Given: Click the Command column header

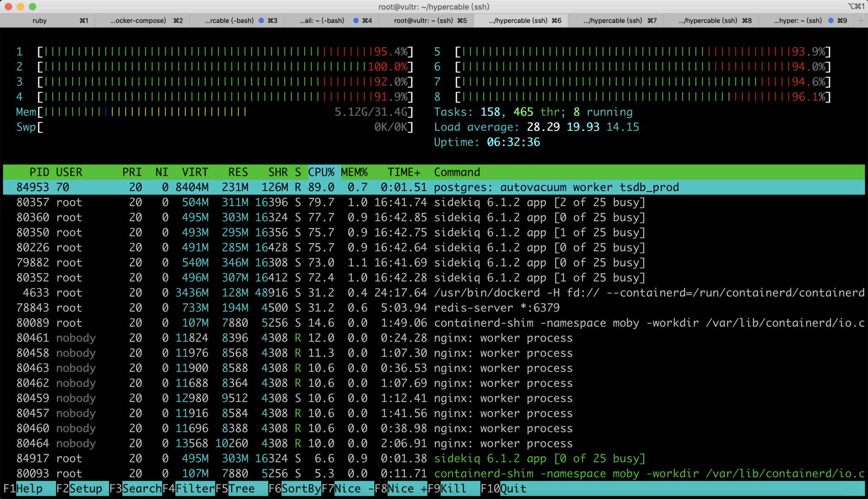Looking at the screenshot, I should coord(457,172).
